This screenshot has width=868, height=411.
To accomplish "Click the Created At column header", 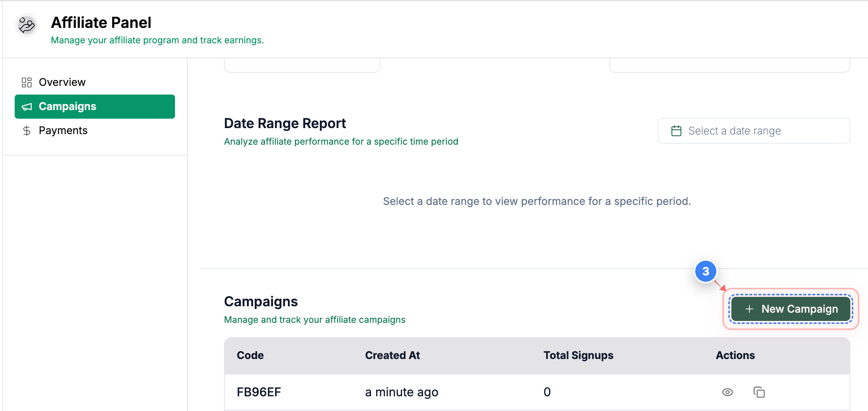I will [x=392, y=355].
